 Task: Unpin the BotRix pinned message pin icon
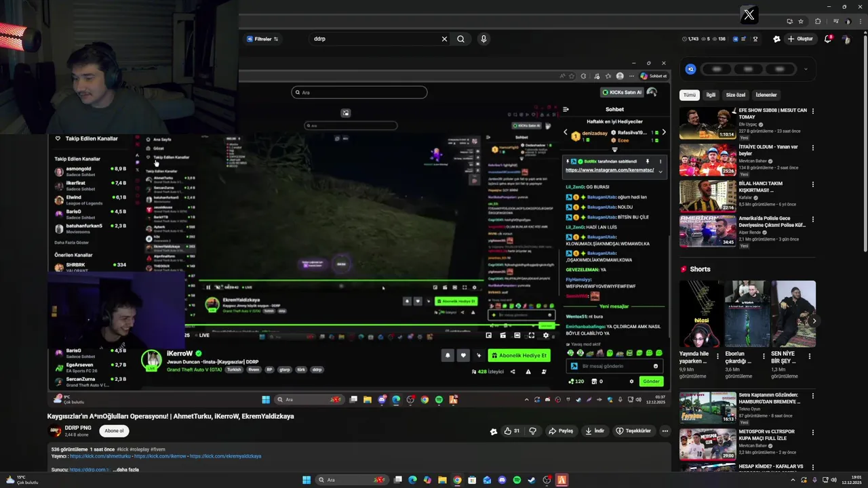647,162
